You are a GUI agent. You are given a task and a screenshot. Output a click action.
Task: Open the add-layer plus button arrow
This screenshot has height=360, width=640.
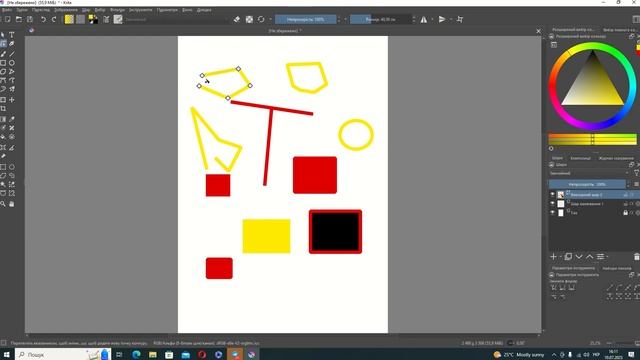point(561,257)
